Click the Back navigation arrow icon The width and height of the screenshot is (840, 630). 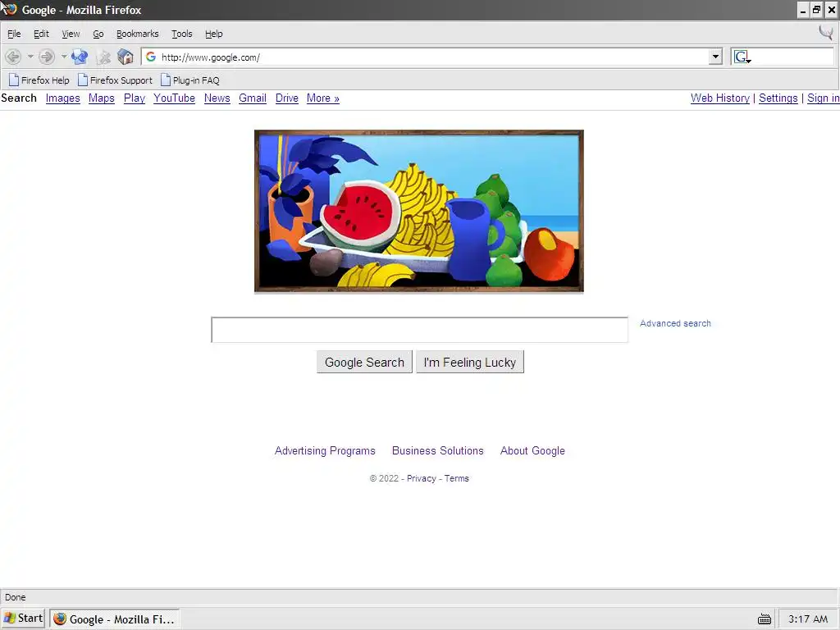(x=13, y=57)
